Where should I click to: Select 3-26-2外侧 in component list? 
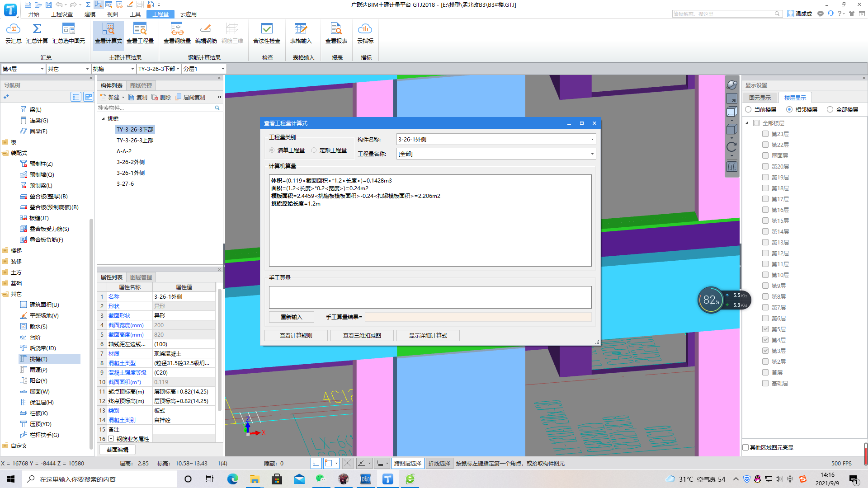[131, 162]
